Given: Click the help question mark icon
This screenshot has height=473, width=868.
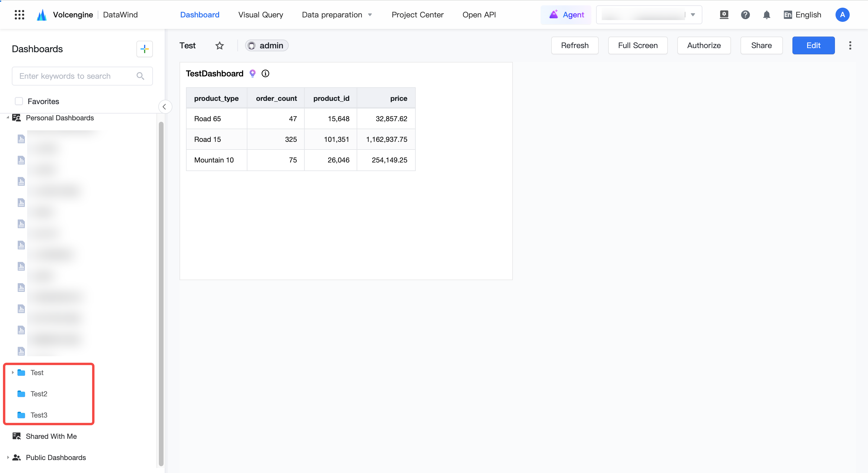Looking at the screenshot, I should coord(745,15).
